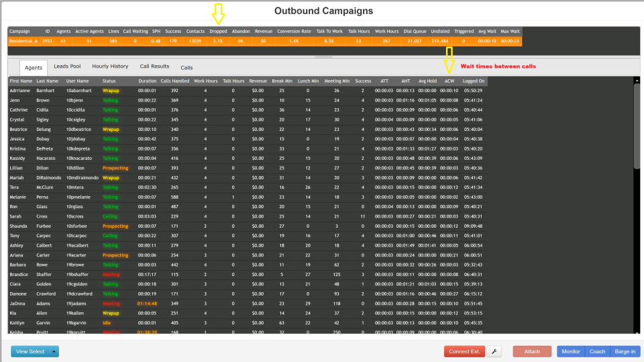Screen dimensions: 644x362
Task: Click the Connect Ext. button
Action: 464,351
